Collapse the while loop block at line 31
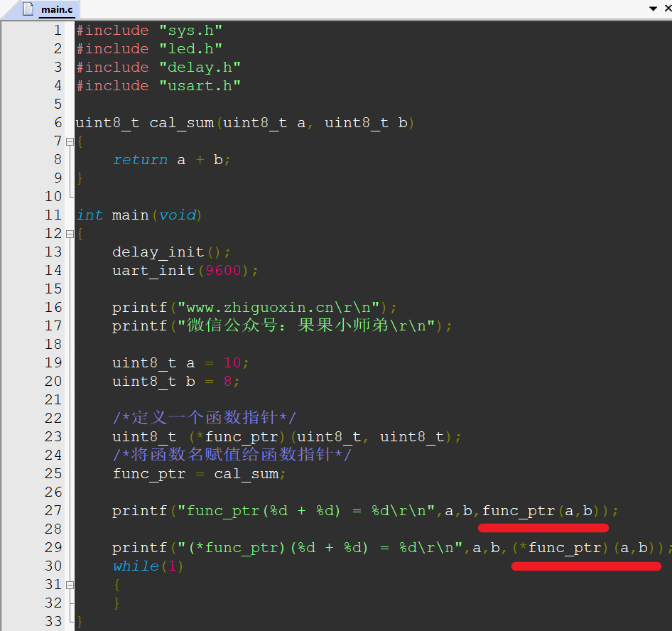 (70, 585)
